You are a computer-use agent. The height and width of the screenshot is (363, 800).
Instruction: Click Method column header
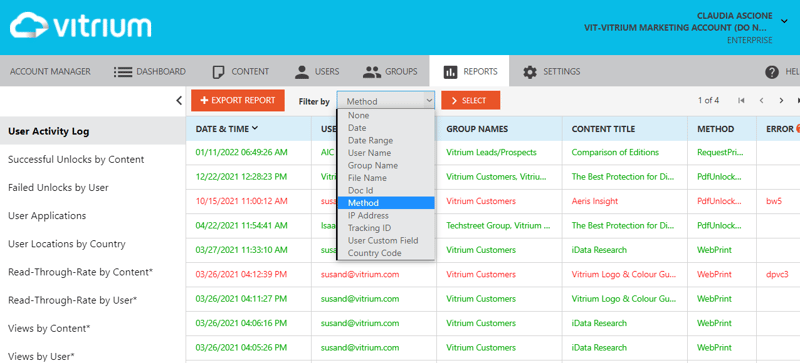[715, 129]
